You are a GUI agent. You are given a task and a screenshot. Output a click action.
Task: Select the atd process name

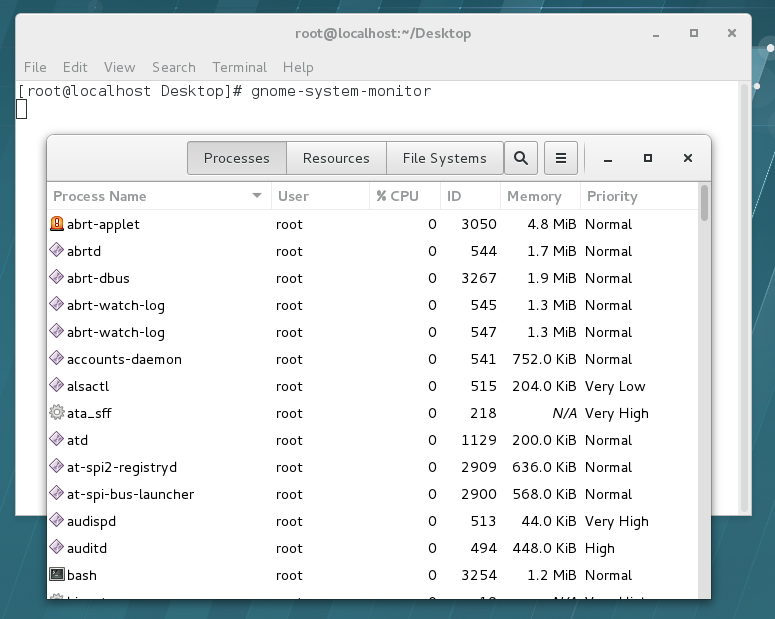pos(77,441)
